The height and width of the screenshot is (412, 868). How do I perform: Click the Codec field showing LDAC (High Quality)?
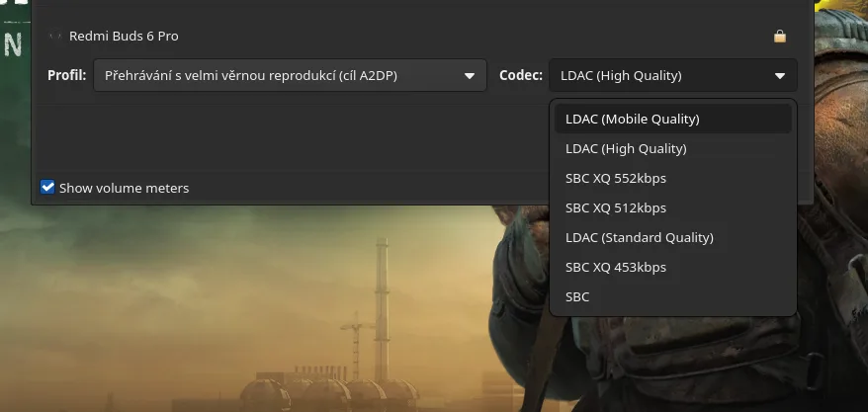[672, 75]
